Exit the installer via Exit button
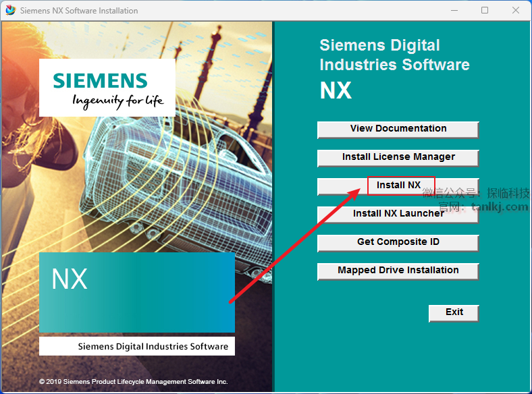The width and height of the screenshot is (532, 394). point(454,313)
